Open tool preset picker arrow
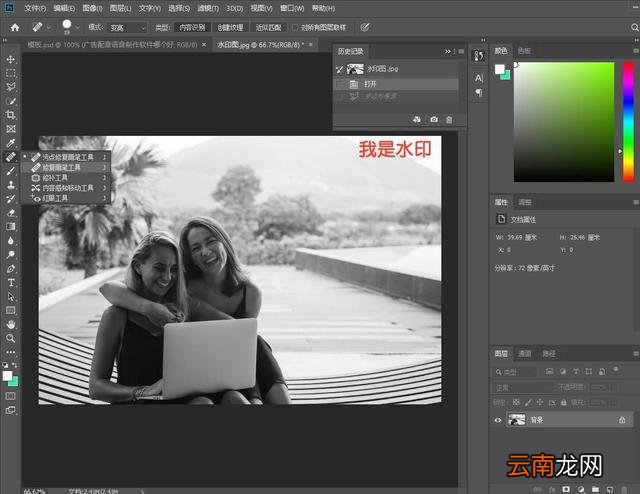Screen dimensions: 640x494 tap(49, 27)
